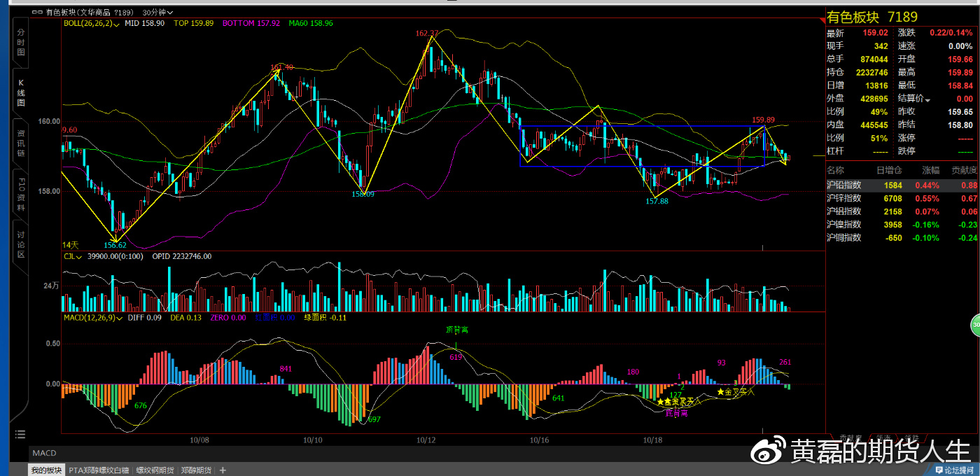Image resolution: width=980 pixels, height=476 pixels.
Task: Click the 162.37 high price label
Action: pyautogui.click(x=426, y=33)
